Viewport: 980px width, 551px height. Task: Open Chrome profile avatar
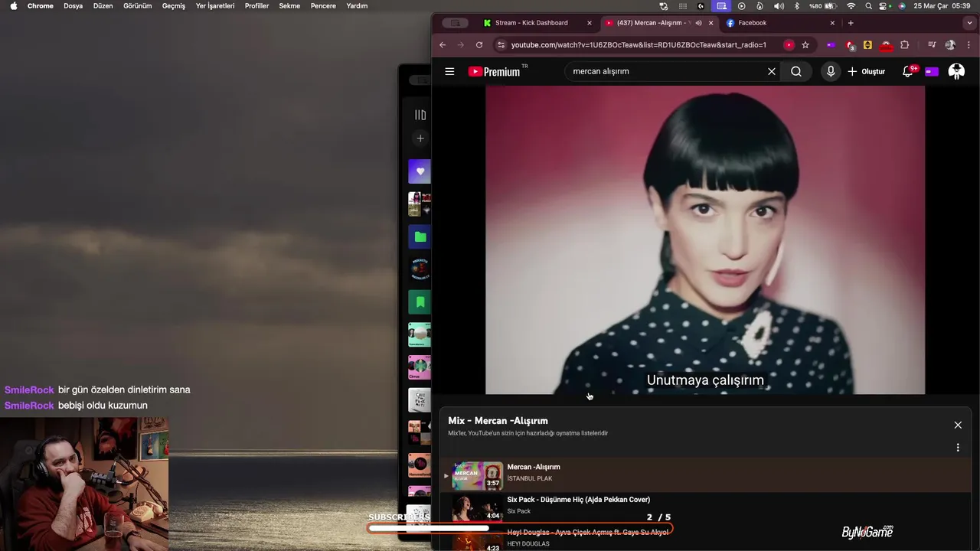(950, 45)
